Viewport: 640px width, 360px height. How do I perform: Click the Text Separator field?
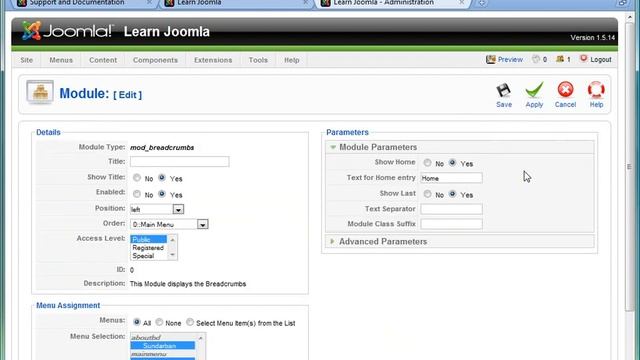click(451, 209)
